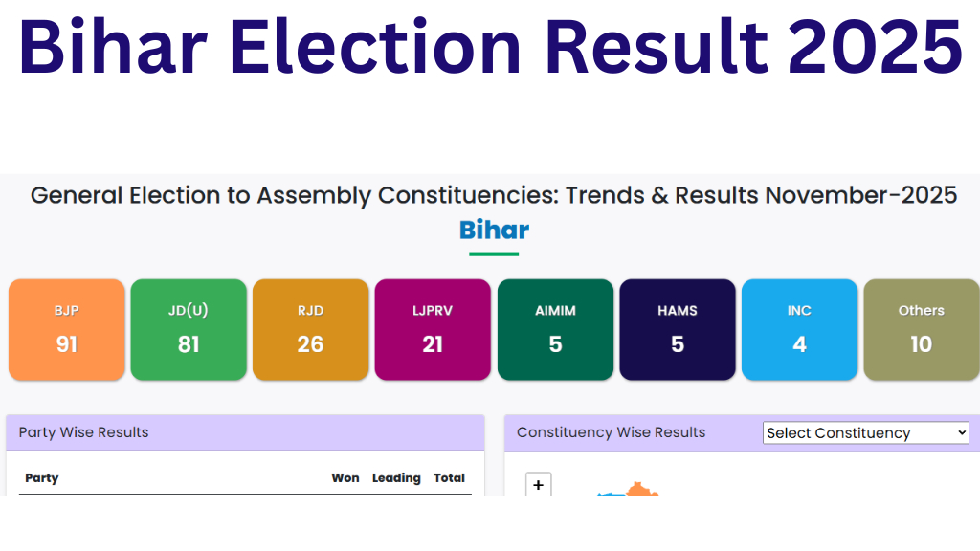Sort the table by the Won column
This screenshot has height=551, width=980.
point(345,477)
